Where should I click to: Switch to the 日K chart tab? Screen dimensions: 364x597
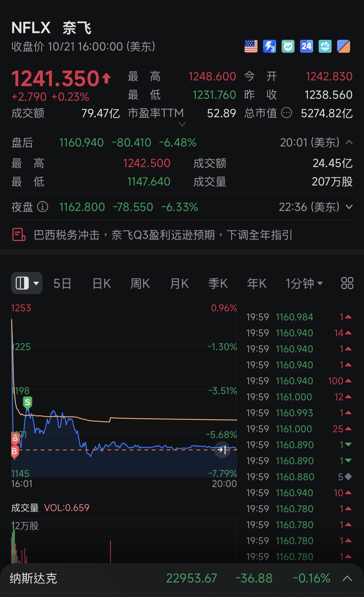click(x=102, y=283)
